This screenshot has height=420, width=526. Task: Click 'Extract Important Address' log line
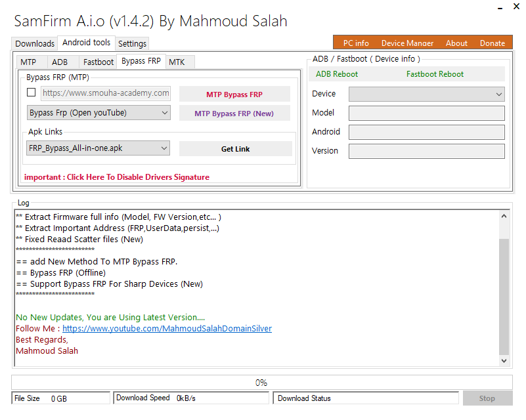(118, 228)
